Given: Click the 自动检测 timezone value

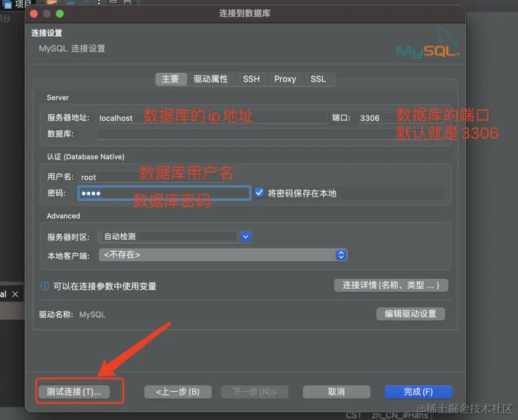Looking at the screenshot, I should pos(120,237).
